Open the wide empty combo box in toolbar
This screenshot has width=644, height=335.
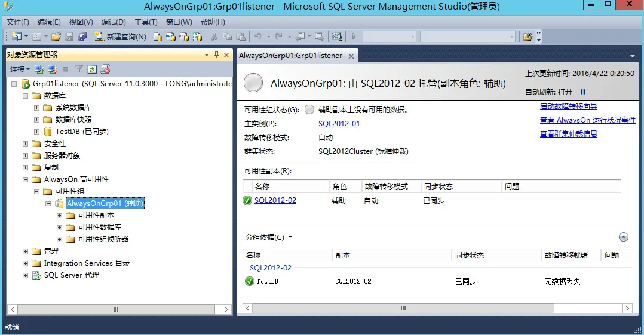[467, 36]
